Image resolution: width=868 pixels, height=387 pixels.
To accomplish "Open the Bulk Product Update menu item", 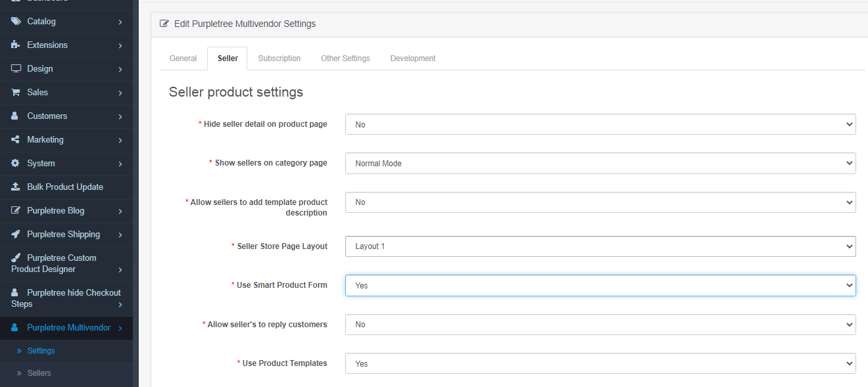I will (x=66, y=187).
